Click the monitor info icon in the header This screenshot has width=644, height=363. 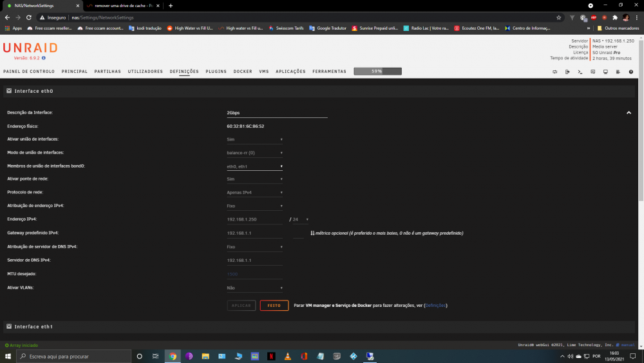(x=605, y=72)
